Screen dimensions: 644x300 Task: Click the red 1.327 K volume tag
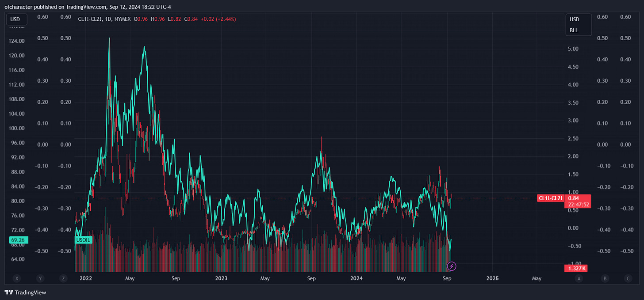coord(577,268)
